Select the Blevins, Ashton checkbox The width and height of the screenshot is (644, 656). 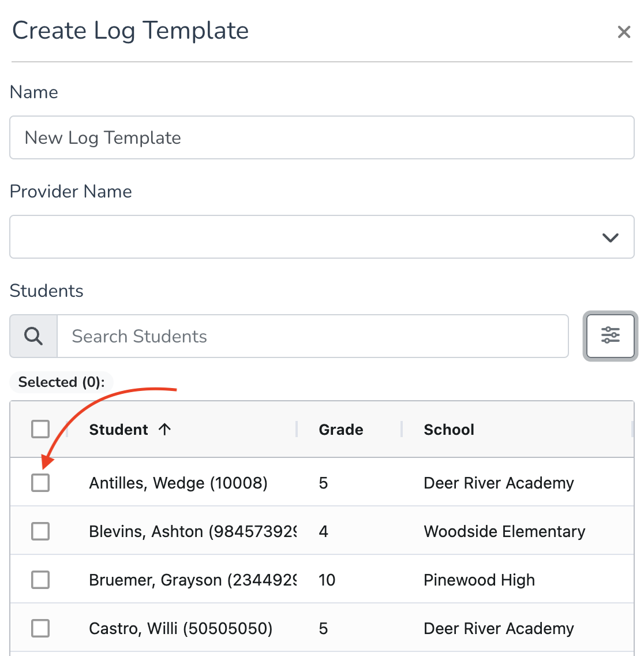click(40, 531)
